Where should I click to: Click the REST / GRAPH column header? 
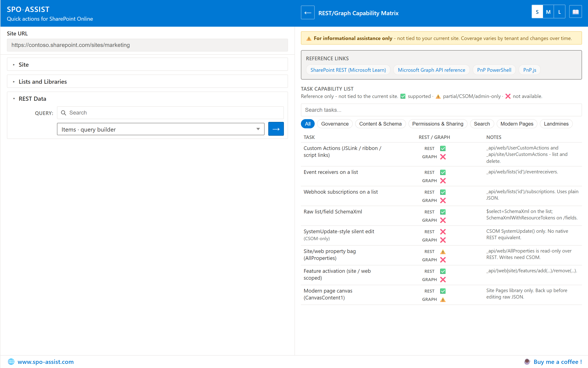(434, 137)
